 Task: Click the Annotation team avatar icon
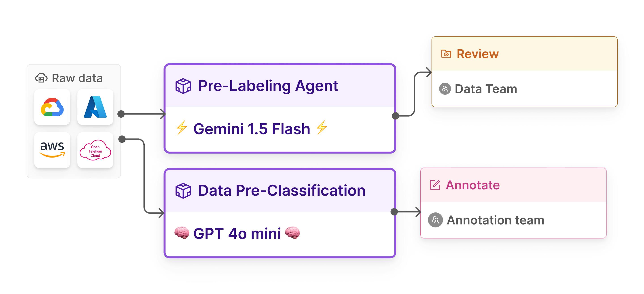click(435, 220)
